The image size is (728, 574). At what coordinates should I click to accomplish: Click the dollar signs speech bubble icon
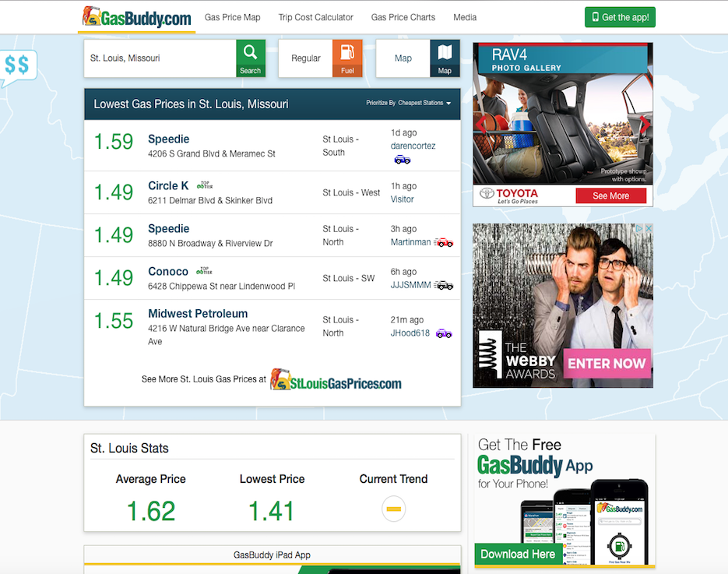[16, 65]
